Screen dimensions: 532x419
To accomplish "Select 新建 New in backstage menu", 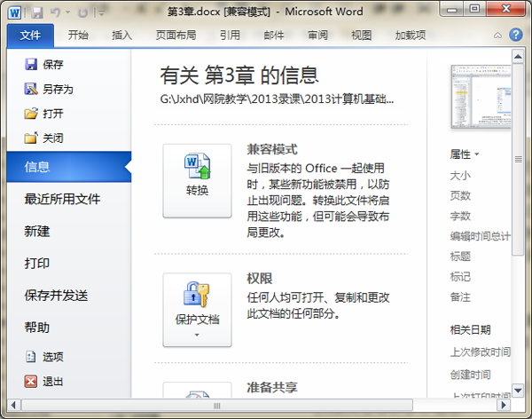I will (x=37, y=232).
